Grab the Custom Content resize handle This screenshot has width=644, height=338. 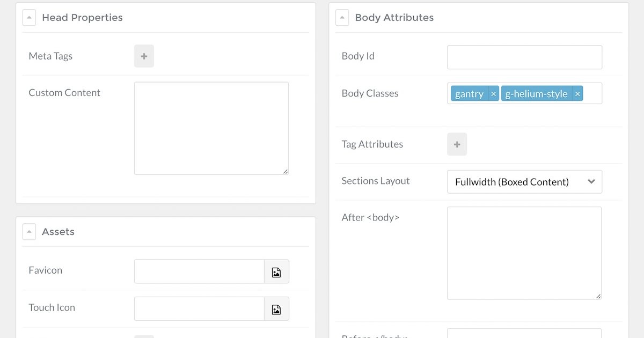tap(286, 172)
